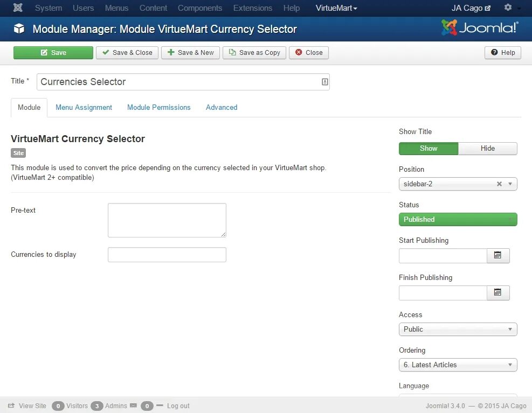Click the VirtueMart Currency Selector heading
The height and width of the screenshot is (413, 532).
(x=78, y=139)
